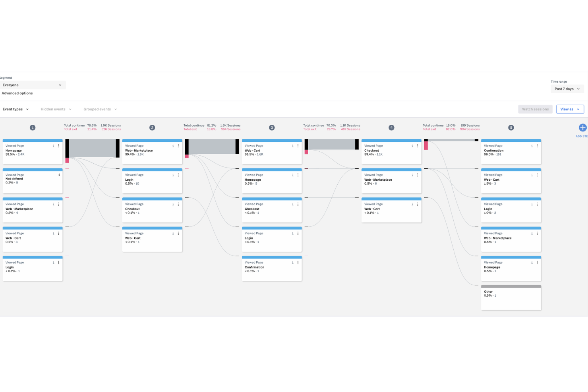Select the step 3 number badge
This screenshot has height=392, width=588.
272,127
